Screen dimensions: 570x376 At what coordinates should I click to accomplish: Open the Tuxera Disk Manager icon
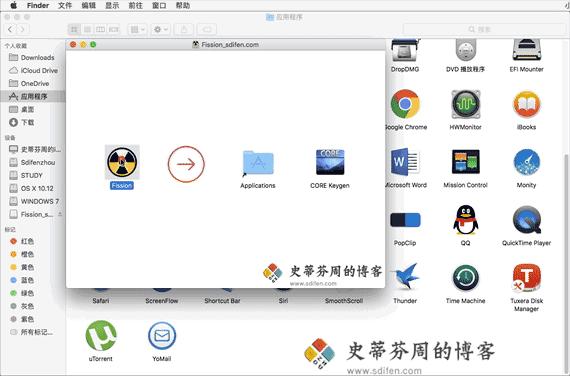pyautogui.click(x=526, y=278)
